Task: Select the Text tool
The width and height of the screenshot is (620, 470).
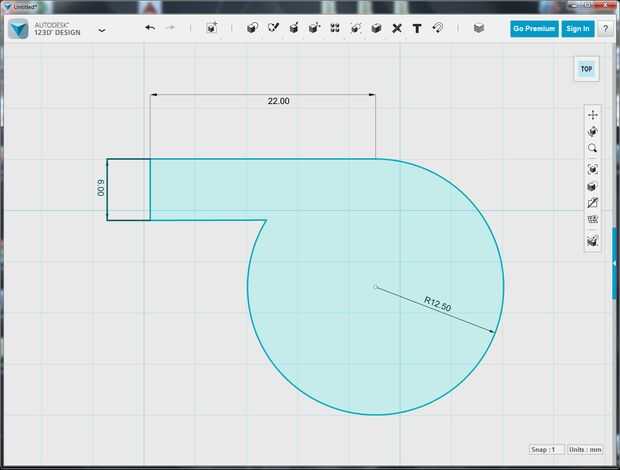Action: pyautogui.click(x=417, y=28)
